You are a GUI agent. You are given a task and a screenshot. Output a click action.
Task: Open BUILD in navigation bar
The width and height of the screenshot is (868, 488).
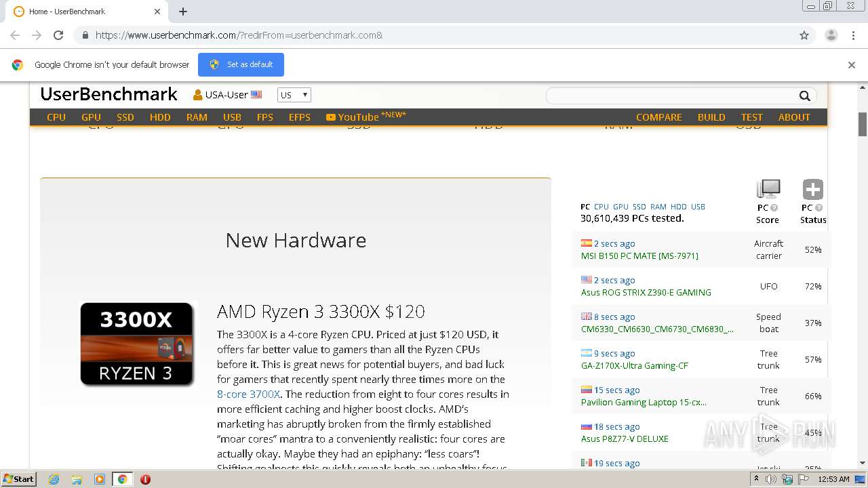coord(711,117)
